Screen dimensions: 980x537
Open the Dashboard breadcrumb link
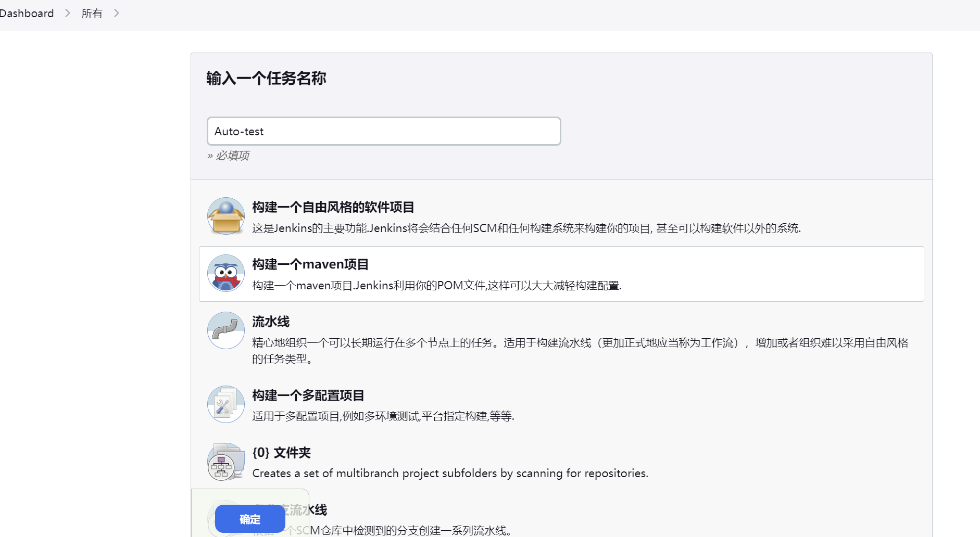coord(27,14)
